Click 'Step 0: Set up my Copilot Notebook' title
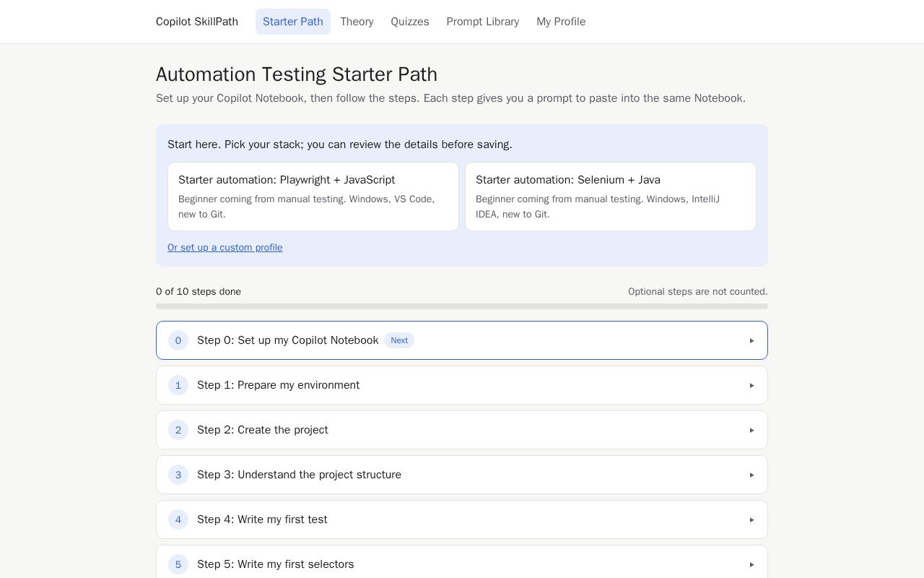 point(288,340)
